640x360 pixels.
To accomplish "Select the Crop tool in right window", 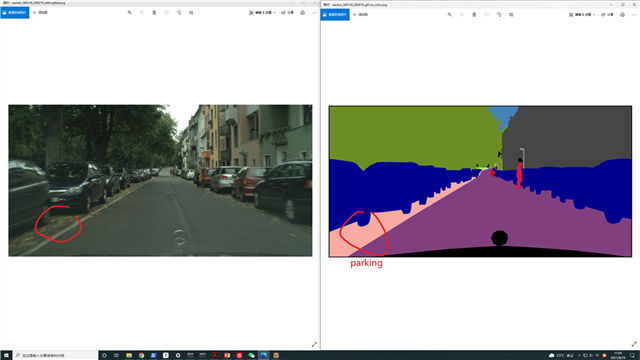I will pyautogui.click(x=511, y=15).
